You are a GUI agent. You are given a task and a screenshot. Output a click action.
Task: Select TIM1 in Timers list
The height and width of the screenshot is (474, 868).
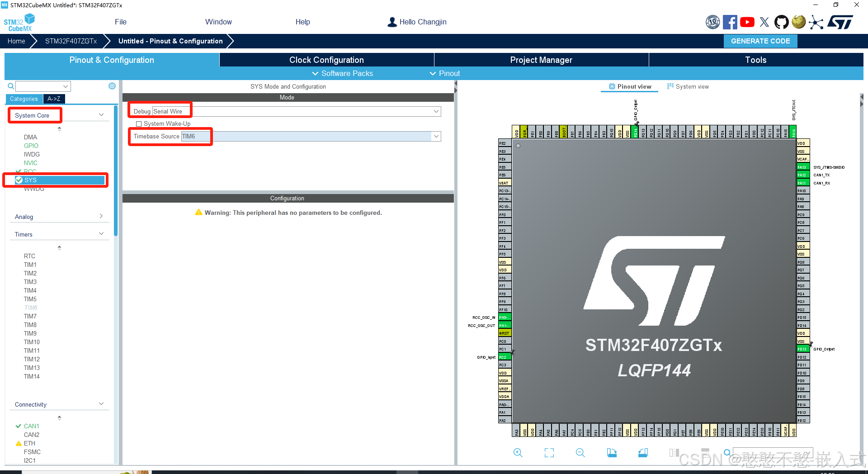pos(30,265)
